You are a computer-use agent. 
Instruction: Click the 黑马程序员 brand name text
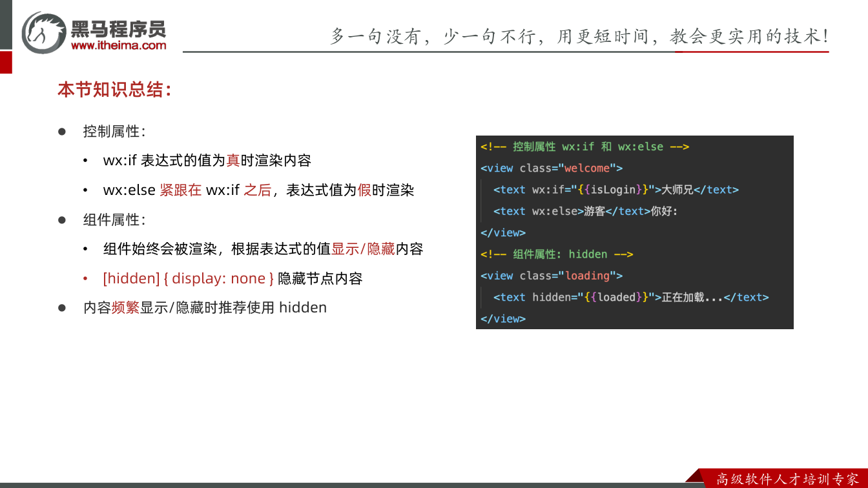pos(118,28)
